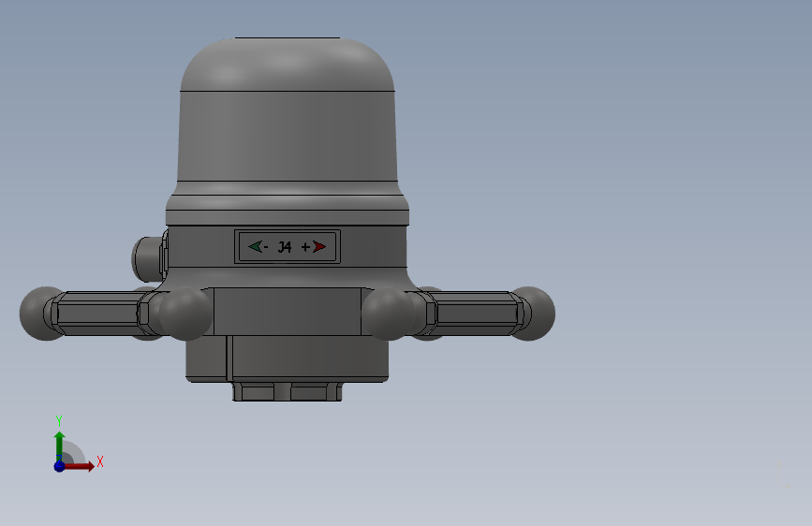The width and height of the screenshot is (812, 526).
Task: Select the domed top cover of the model
Action: [288, 65]
